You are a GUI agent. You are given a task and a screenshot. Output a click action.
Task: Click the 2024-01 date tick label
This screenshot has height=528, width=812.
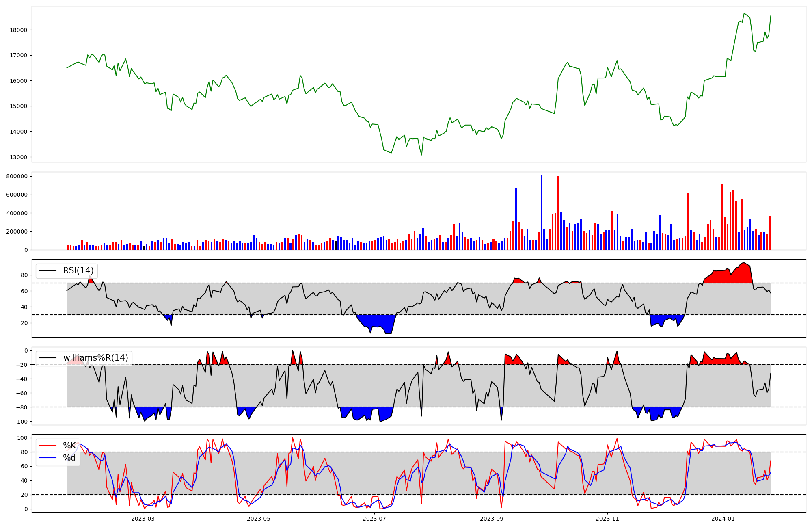click(x=723, y=519)
